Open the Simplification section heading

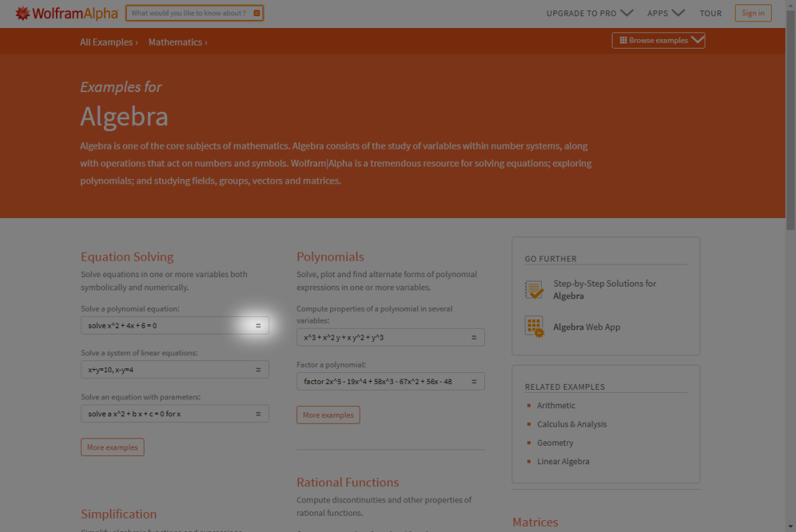click(x=118, y=514)
